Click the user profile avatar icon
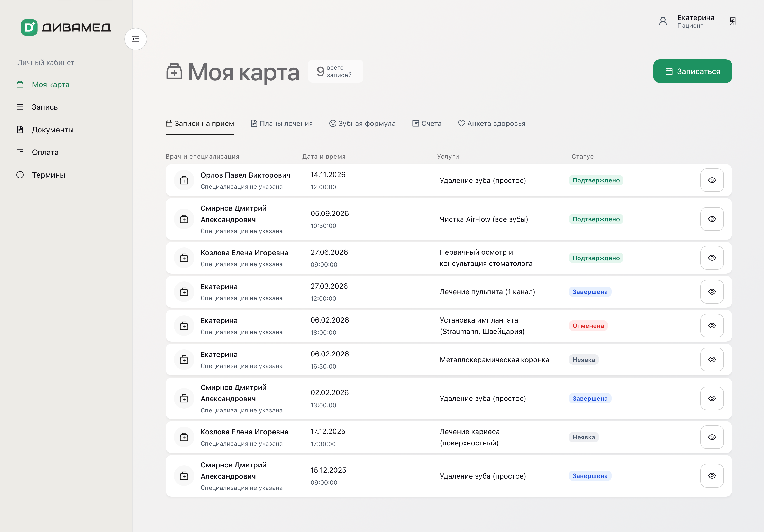This screenshot has height=532, width=764. pos(663,21)
